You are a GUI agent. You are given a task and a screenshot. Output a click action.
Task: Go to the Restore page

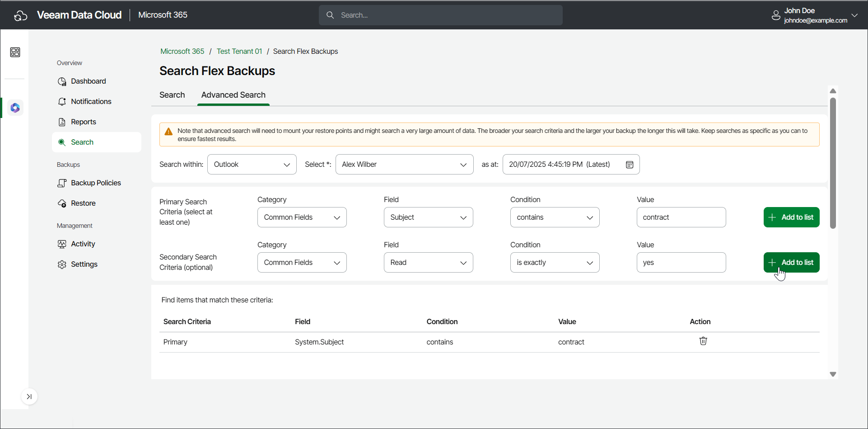coord(97,203)
